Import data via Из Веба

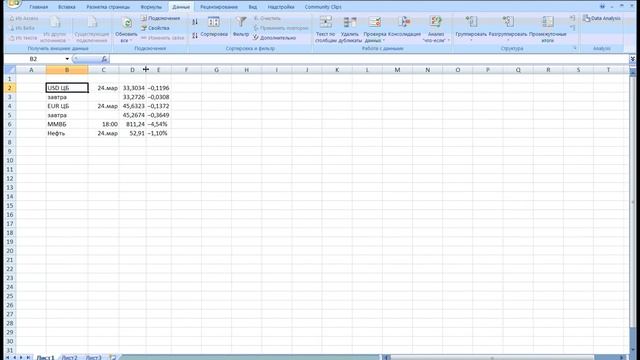(x=22, y=28)
